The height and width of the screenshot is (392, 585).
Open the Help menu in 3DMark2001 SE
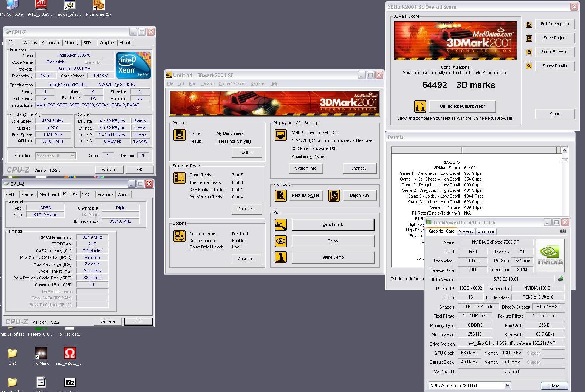tap(274, 83)
